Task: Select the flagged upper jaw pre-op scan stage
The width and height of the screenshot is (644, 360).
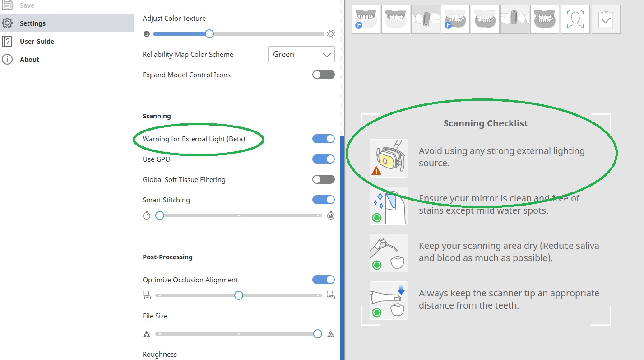Action: click(366, 19)
